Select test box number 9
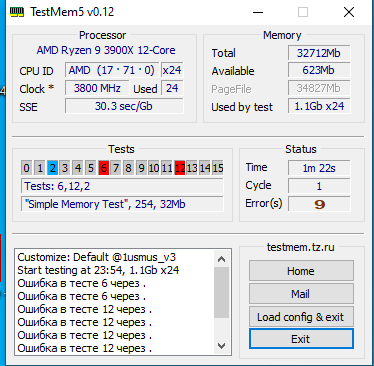374x366 pixels. (x=141, y=168)
